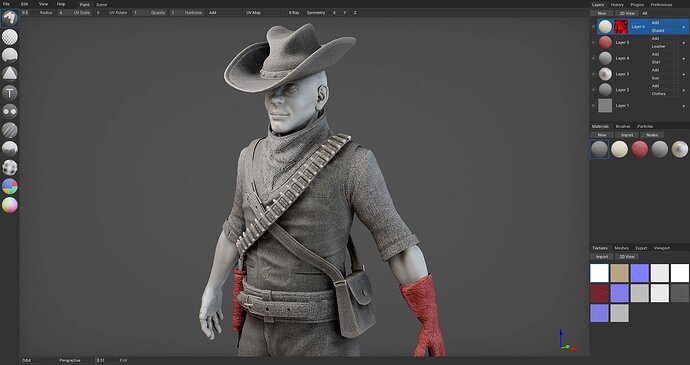The height and width of the screenshot is (365, 690).
Task: Switch to the Brushes tab
Action: (x=623, y=126)
